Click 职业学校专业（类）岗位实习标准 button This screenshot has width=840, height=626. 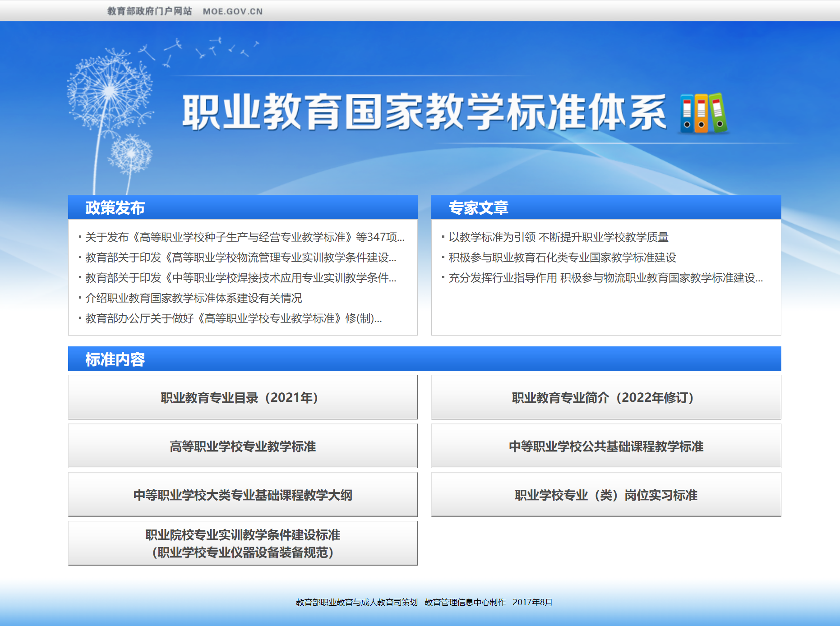tap(606, 495)
